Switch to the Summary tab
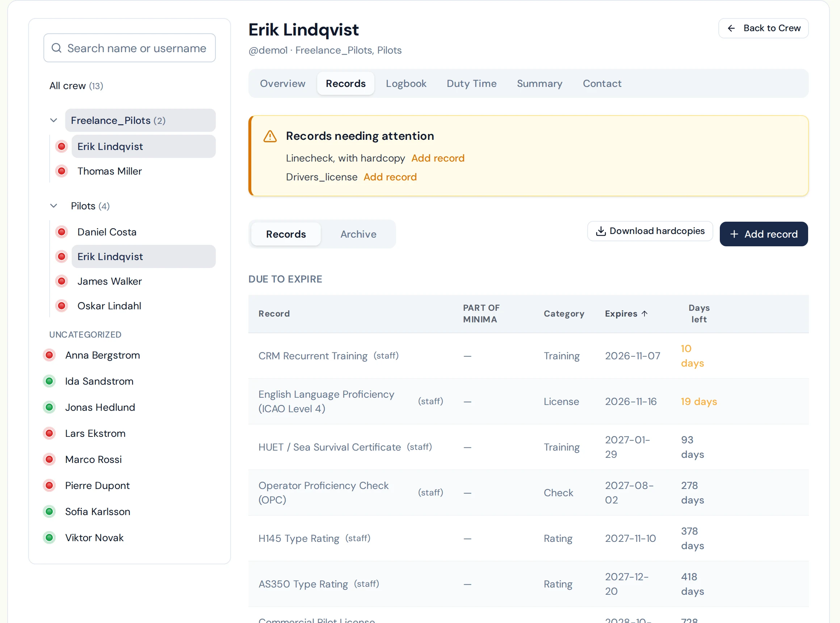 [539, 83]
